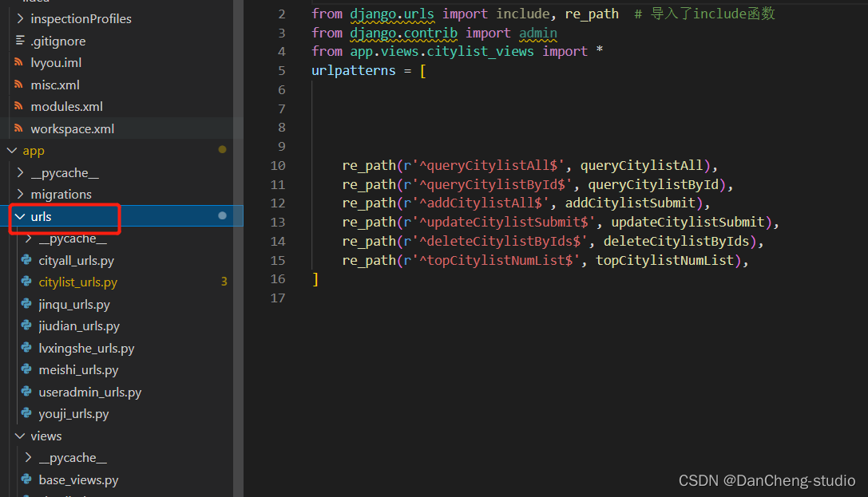Collapse the app root folder
Viewport: 868px width, 497px height.
pyautogui.click(x=11, y=151)
